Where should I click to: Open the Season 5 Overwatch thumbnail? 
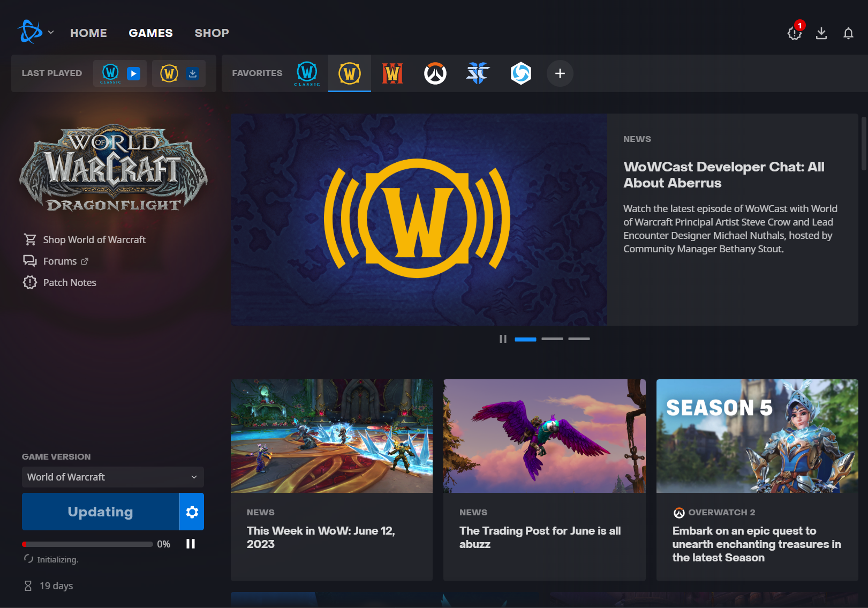tap(757, 436)
